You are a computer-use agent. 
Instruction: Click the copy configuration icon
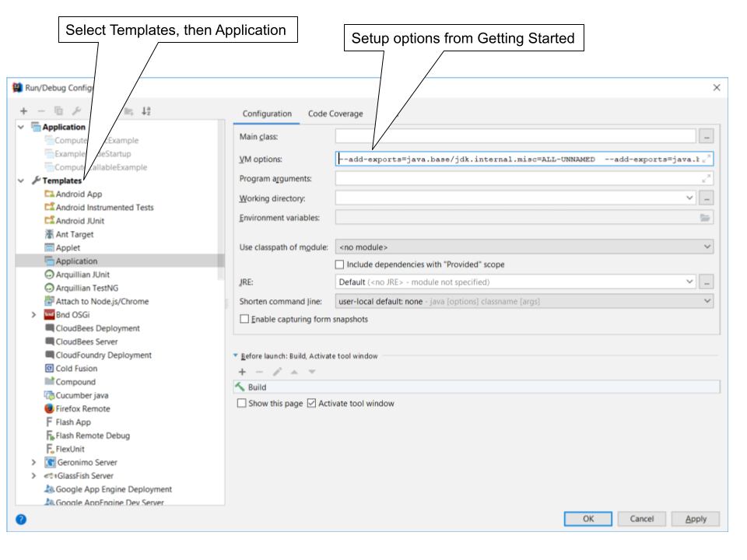59,111
